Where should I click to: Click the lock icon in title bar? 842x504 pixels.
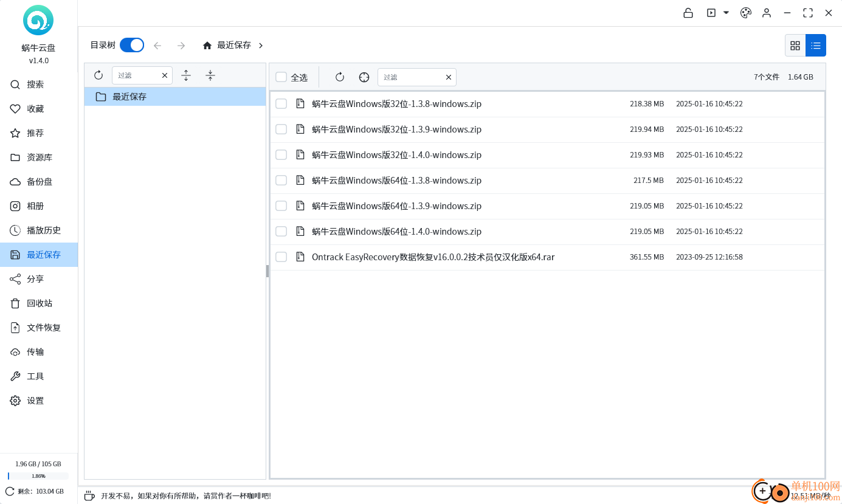coord(688,13)
